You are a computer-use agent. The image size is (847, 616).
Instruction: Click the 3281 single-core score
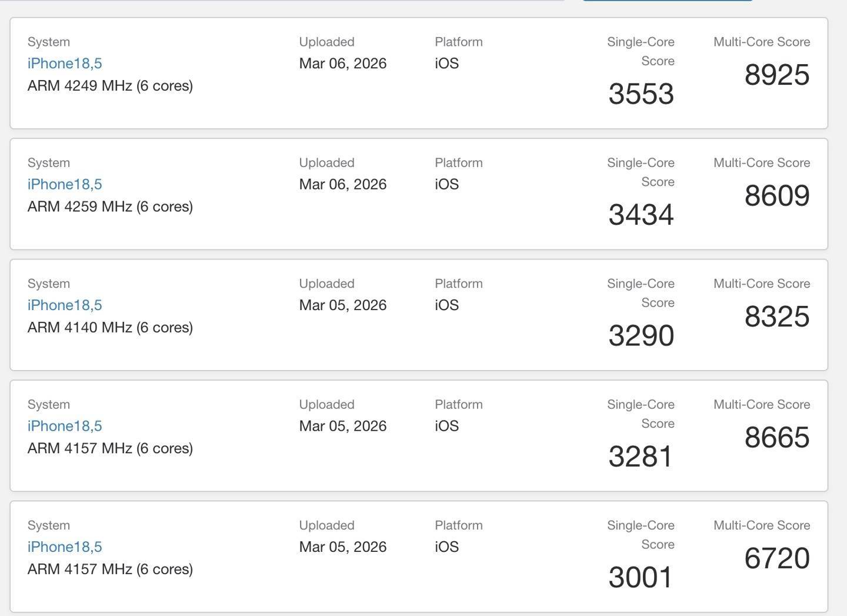pos(640,457)
